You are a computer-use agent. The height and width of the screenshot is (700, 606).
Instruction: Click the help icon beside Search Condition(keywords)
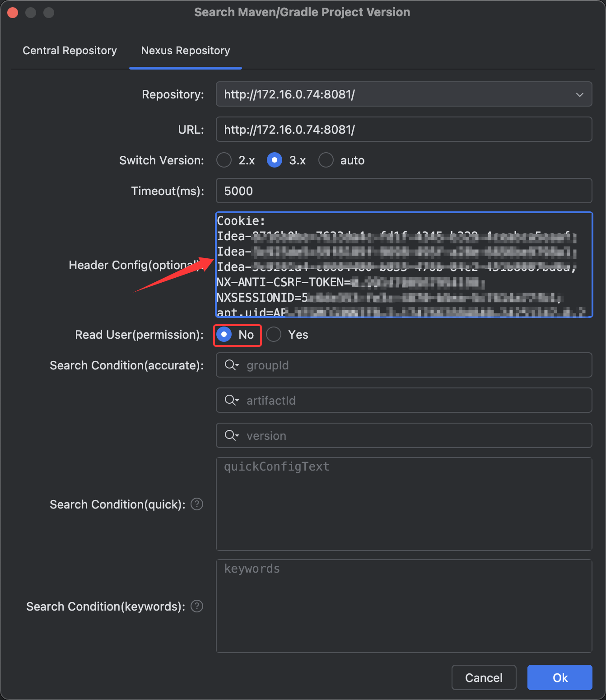click(x=197, y=606)
